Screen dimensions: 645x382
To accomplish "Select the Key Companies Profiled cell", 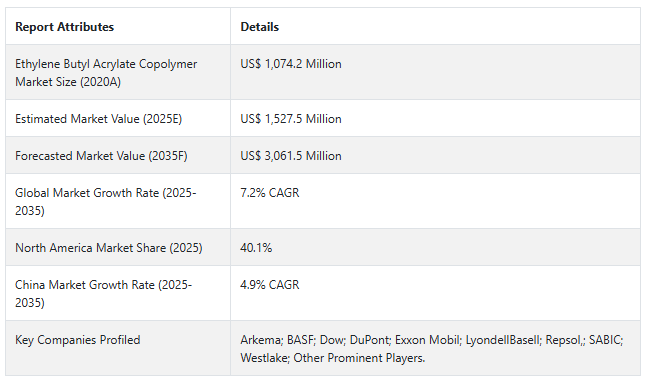I will point(118,348).
